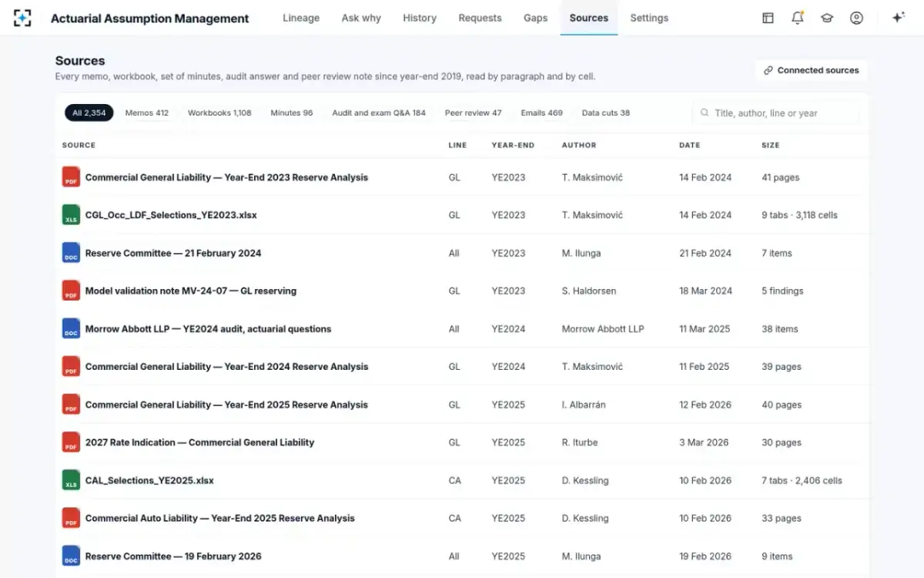The image size is (924, 578).
Task: Open the sparkle assistant icon
Action: (x=898, y=18)
